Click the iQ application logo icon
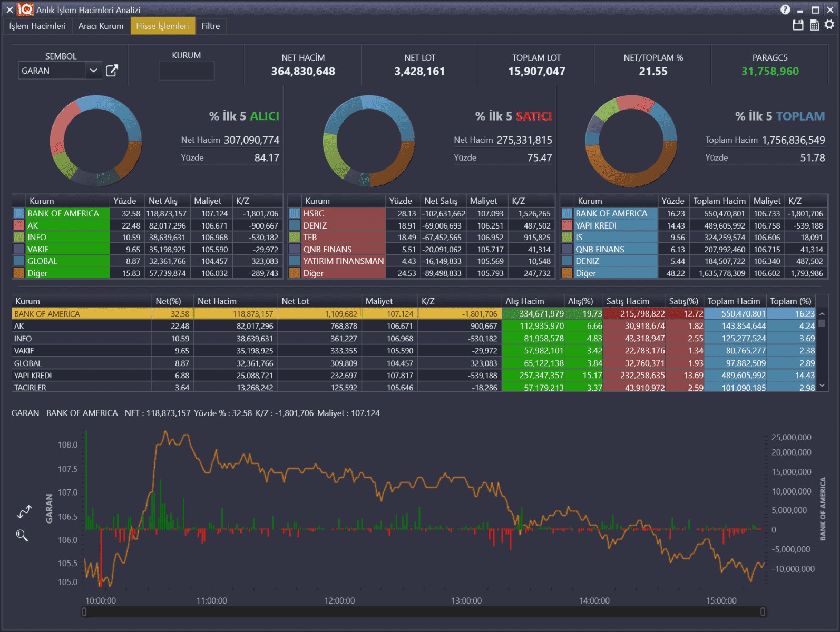The height and width of the screenshot is (632, 840). [x=25, y=9]
